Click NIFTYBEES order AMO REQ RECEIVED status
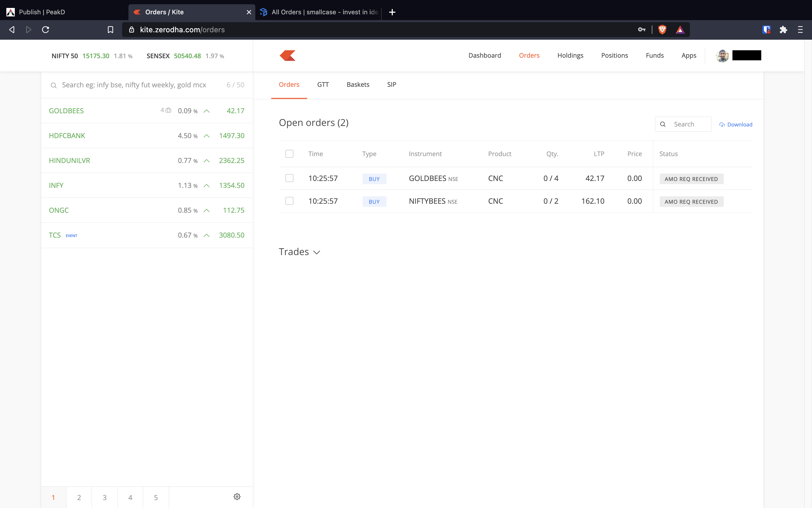The image size is (812, 508). tap(691, 202)
